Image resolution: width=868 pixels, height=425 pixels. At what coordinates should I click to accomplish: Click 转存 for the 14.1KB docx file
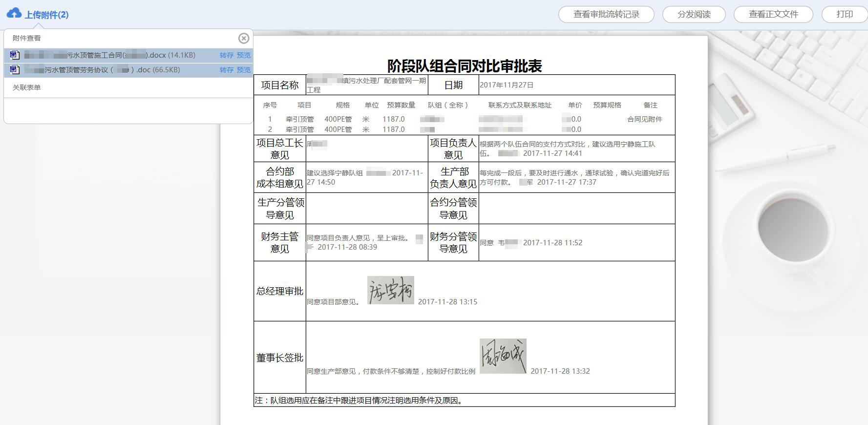click(226, 55)
